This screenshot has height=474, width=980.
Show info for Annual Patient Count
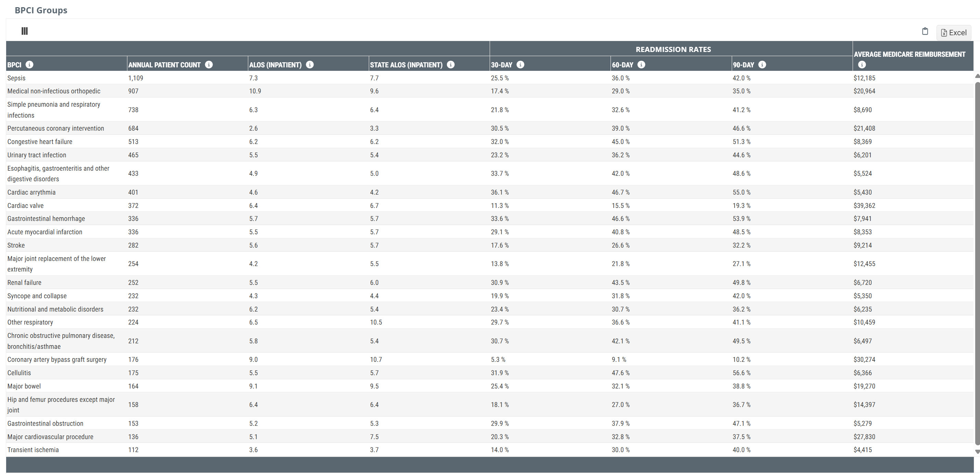(x=209, y=65)
